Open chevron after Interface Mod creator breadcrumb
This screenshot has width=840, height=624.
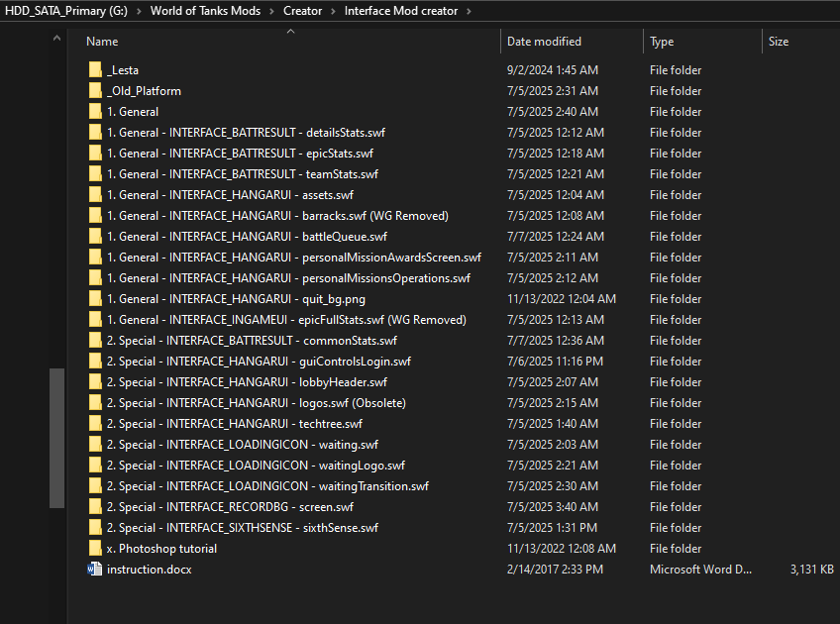pyautogui.click(x=469, y=11)
